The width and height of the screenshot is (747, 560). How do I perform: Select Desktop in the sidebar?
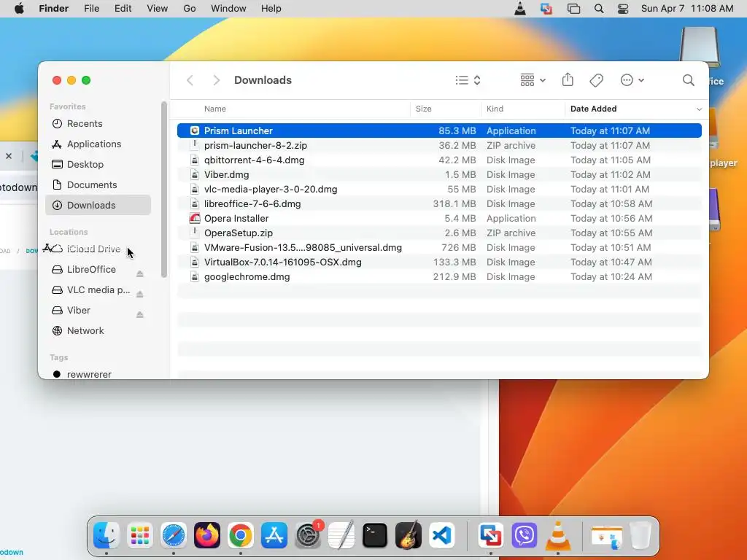coord(98,164)
